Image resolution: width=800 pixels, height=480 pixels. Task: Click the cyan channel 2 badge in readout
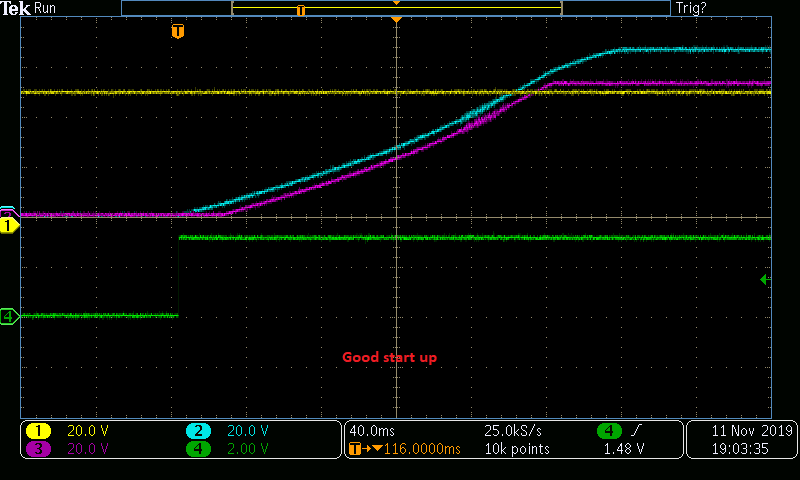198,431
